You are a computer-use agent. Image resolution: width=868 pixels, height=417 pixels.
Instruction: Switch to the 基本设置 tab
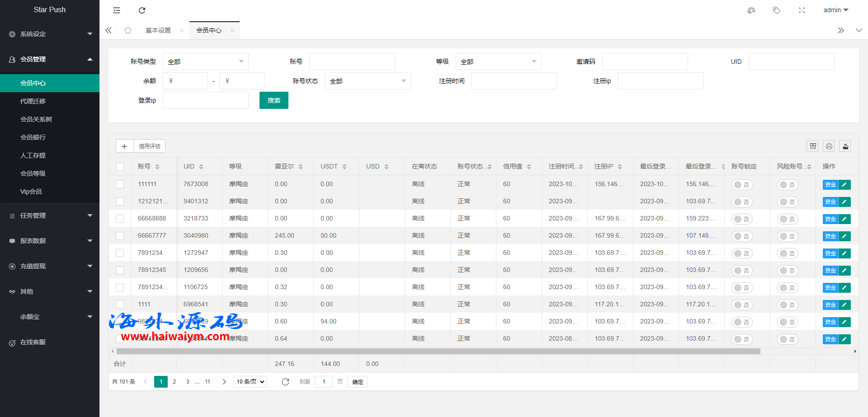point(158,30)
